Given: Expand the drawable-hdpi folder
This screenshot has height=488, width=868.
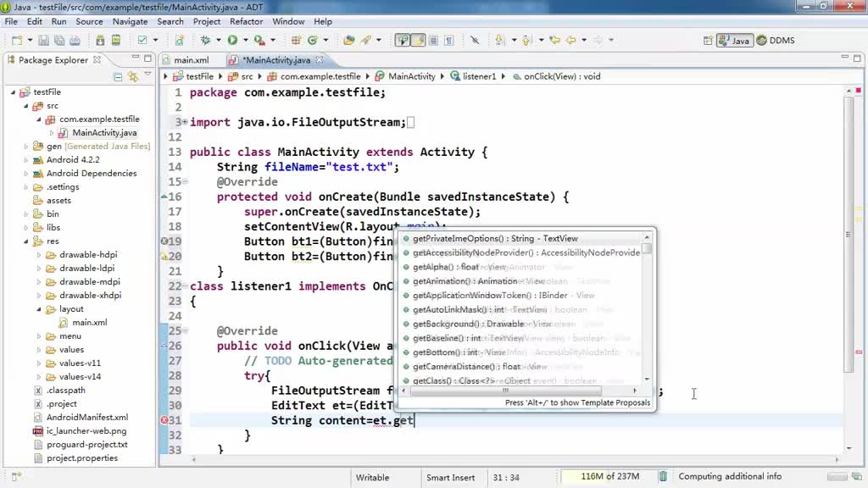Looking at the screenshot, I should [x=39, y=255].
